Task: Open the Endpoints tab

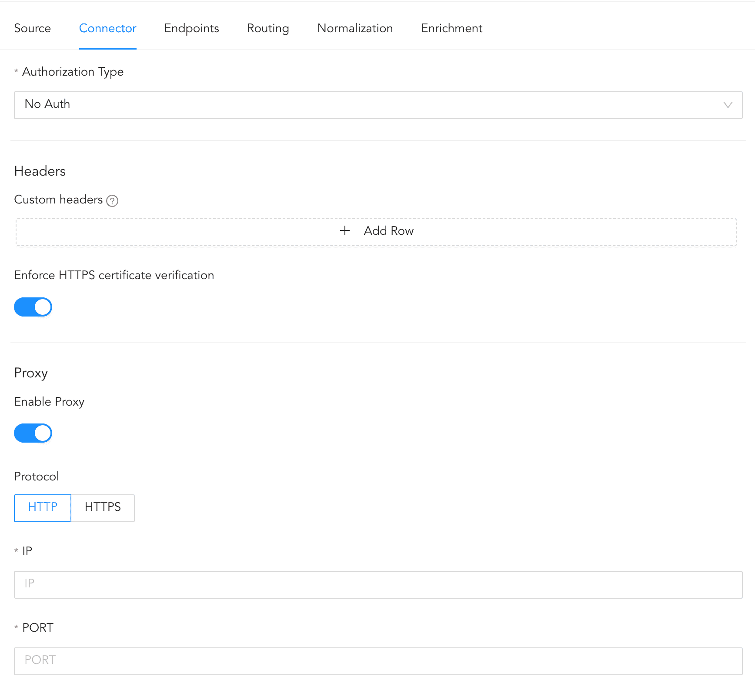Action: [191, 28]
